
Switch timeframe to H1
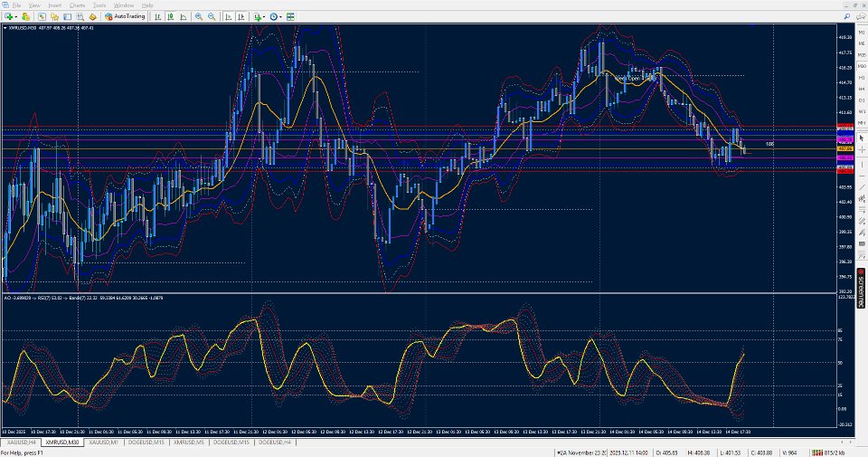[862, 78]
